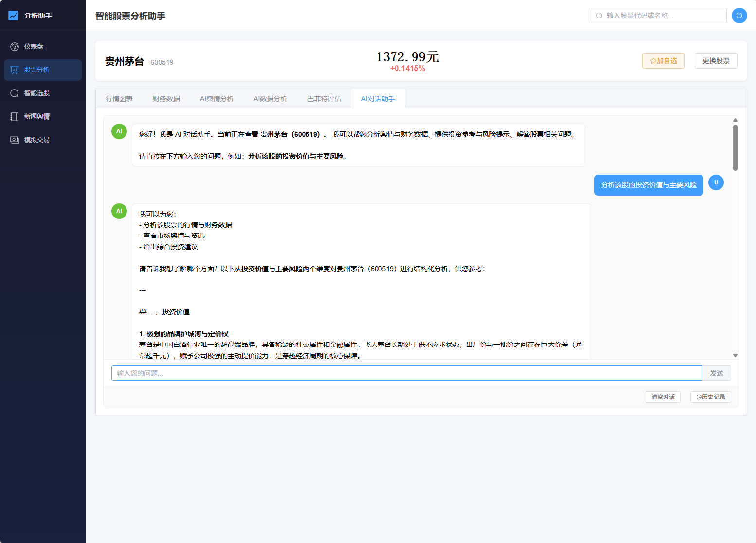Image resolution: width=756 pixels, height=543 pixels.
Task: Open 历史记录 chat history
Action: [711, 397]
